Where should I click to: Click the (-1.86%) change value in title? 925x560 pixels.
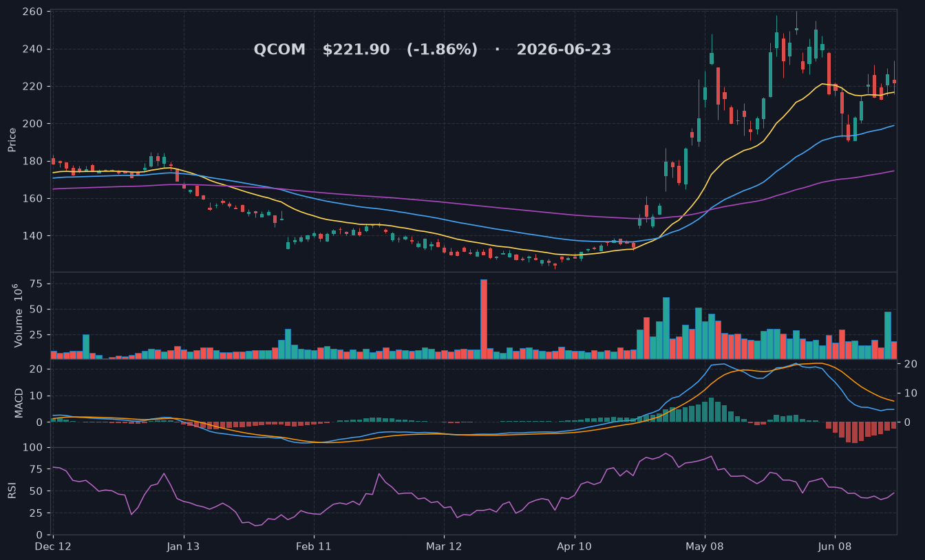tap(442, 50)
